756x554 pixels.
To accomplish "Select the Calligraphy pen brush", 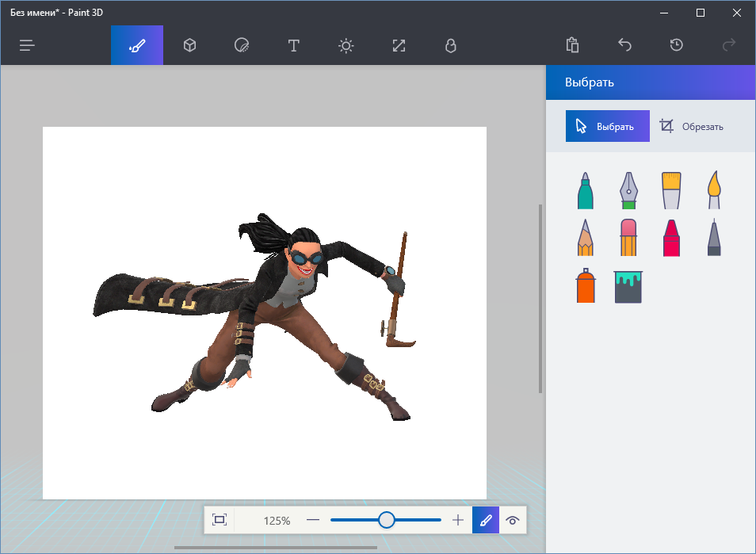I will tap(628, 190).
